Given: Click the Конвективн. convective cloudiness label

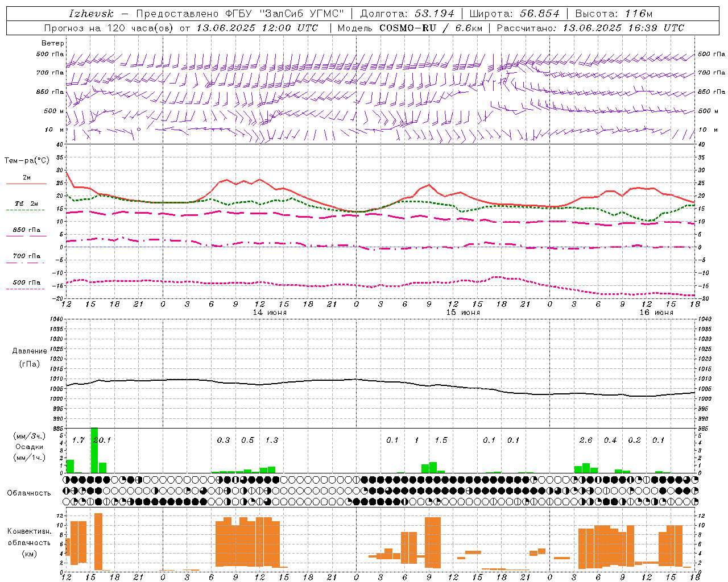Looking at the screenshot, I should click(29, 531).
